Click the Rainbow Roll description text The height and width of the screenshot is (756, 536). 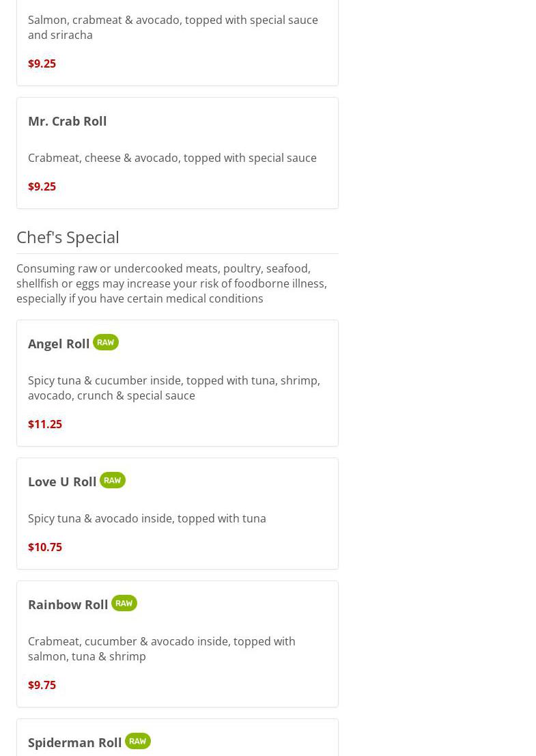tap(162, 649)
